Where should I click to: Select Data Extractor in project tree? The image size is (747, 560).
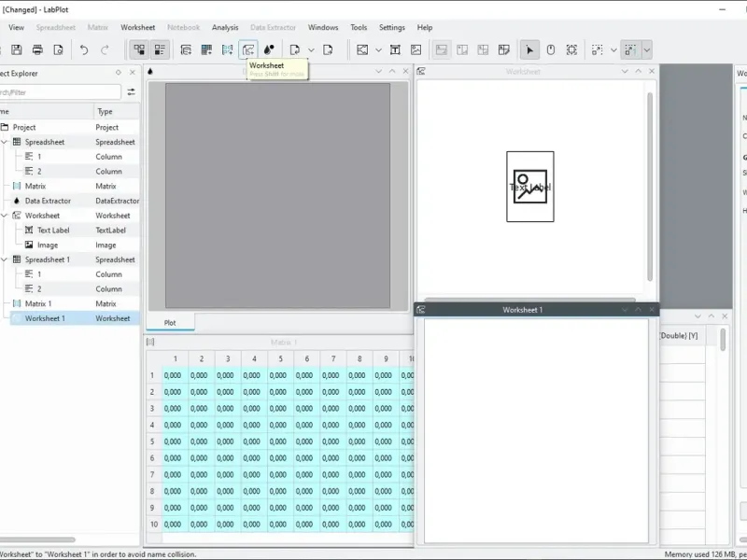48,201
